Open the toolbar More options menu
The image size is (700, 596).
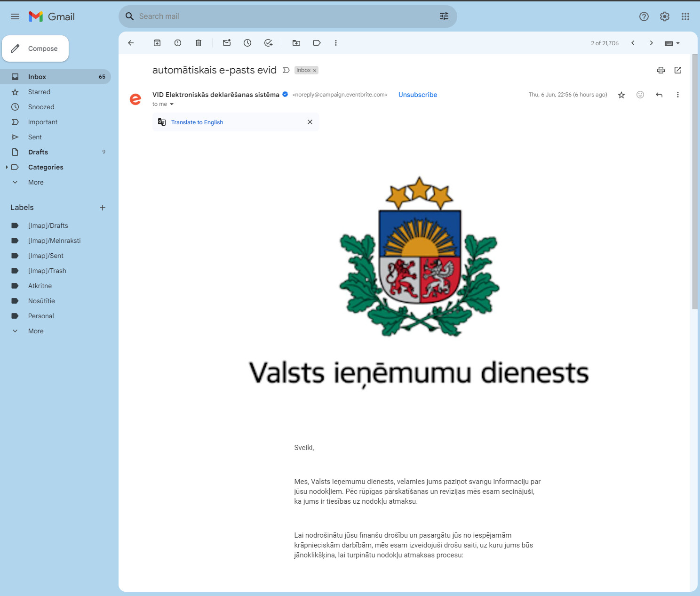click(336, 43)
